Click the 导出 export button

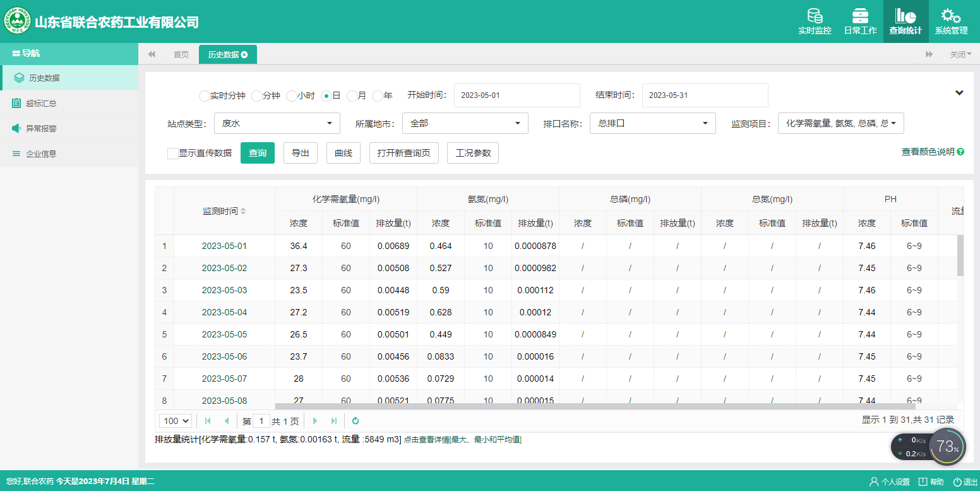click(x=301, y=153)
